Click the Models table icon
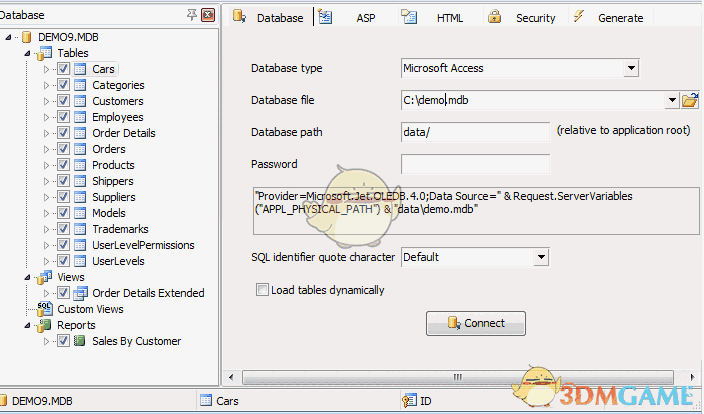Screen dimensions: 704x414 (80, 213)
